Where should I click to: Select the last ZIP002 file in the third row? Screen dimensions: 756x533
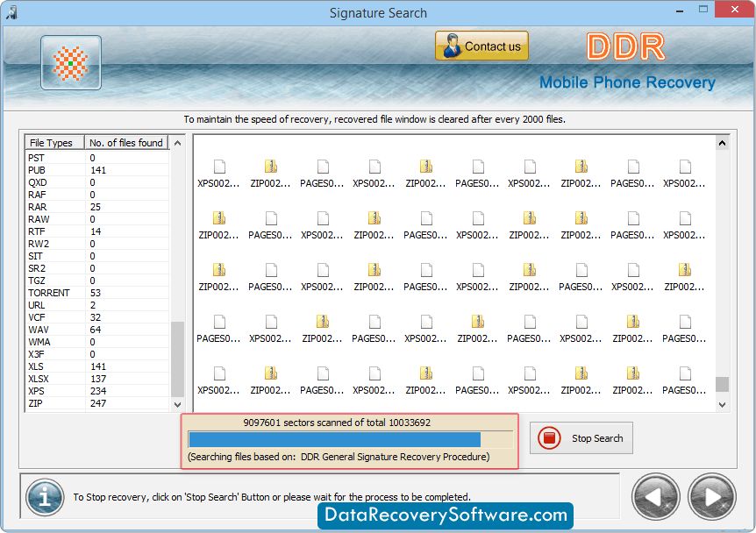point(684,277)
